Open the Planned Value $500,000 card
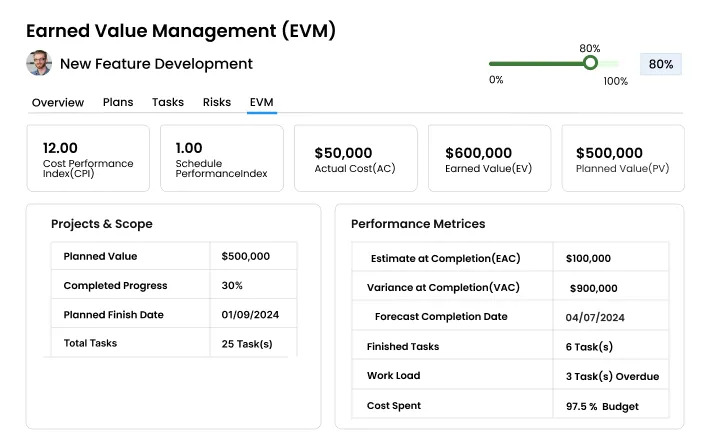 622,158
